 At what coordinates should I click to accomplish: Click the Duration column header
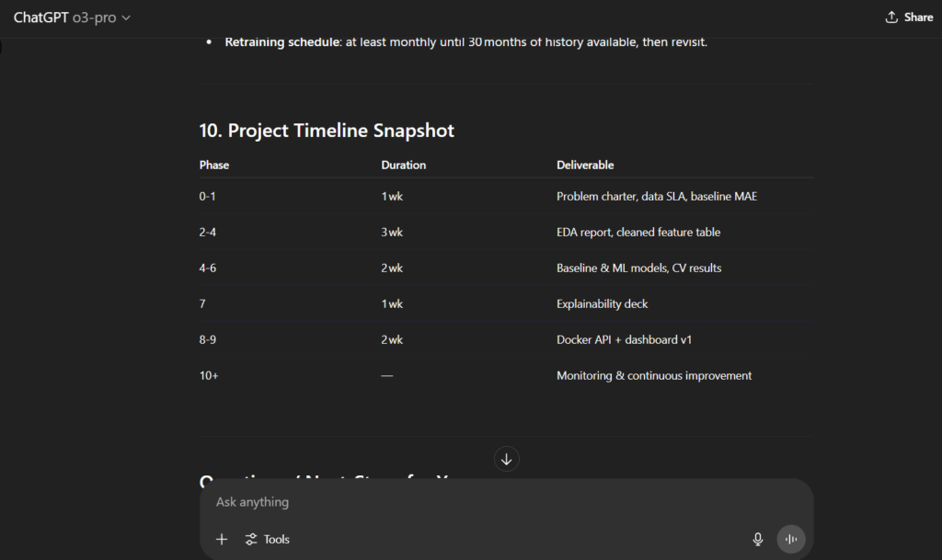pos(404,166)
